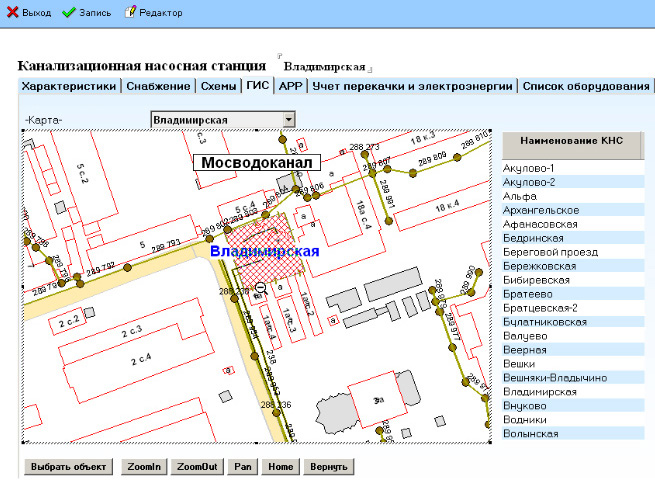Activate the Pan map button
655x496 pixels.
click(x=242, y=467)
